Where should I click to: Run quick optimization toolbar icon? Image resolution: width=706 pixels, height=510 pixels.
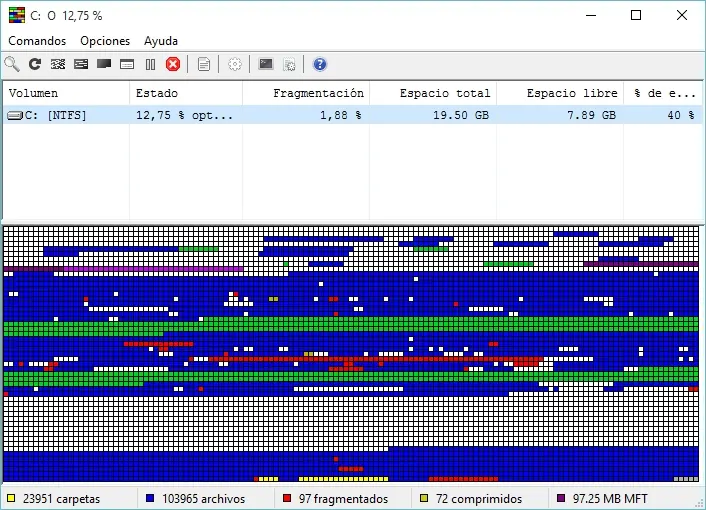coord(81,64)
